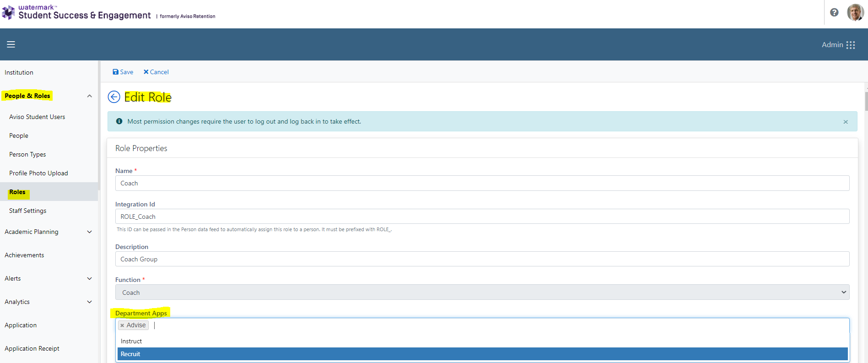Open Achievements
The image size is (868, 363).
tap(24, 255)
